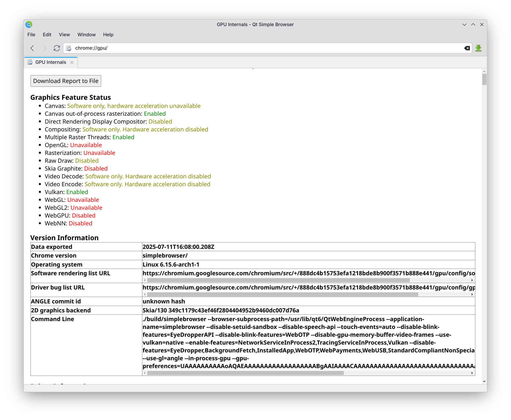The image size is (511, 420).
Task: Click Canvas status 'Software only, hardware acceleration unavailable'
Action: pyautogui.click(x=134, y=106)
